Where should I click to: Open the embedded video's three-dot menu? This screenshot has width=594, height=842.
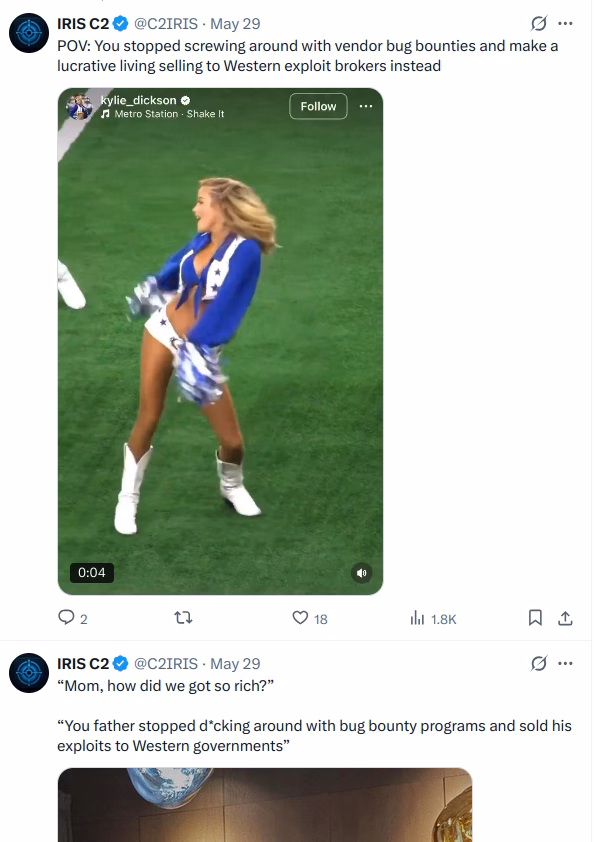(366, 106)
